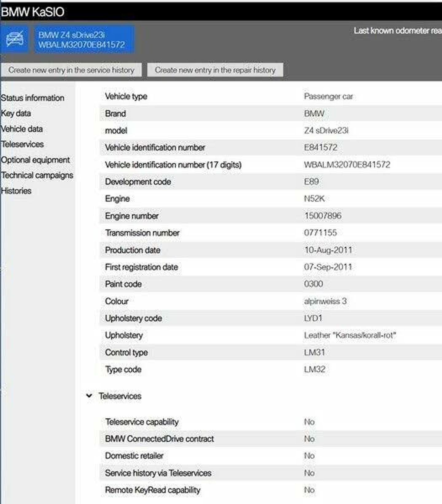Viewport: 442px width, 504px height.
Task: Select the Production date 10-Aug-2011
Action: [328, 250]
